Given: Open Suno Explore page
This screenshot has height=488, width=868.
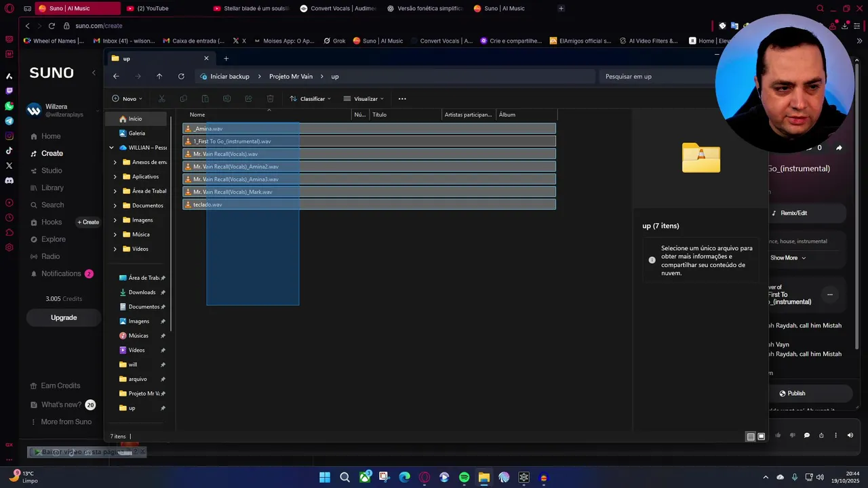Looking at the screenshot, I should (x=54, y=239).
